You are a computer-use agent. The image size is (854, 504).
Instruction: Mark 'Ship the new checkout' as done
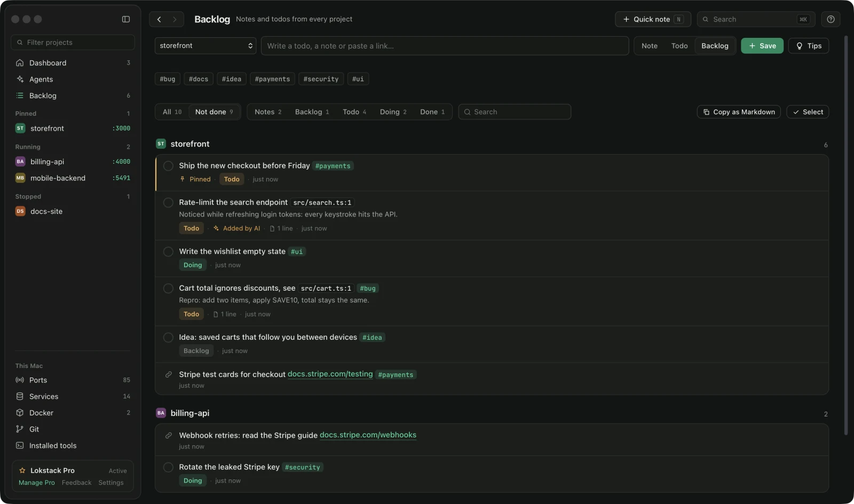coord(168,166)
